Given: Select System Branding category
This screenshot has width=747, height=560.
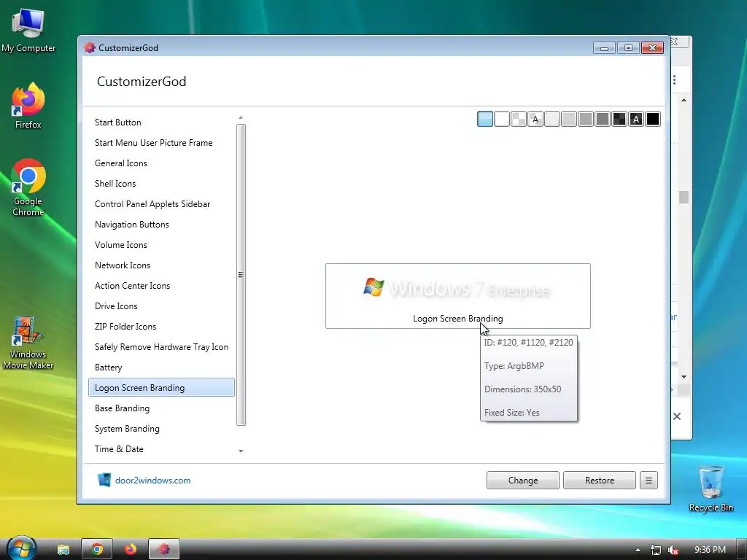Looking at the screenshot, I should coord(161,429).
